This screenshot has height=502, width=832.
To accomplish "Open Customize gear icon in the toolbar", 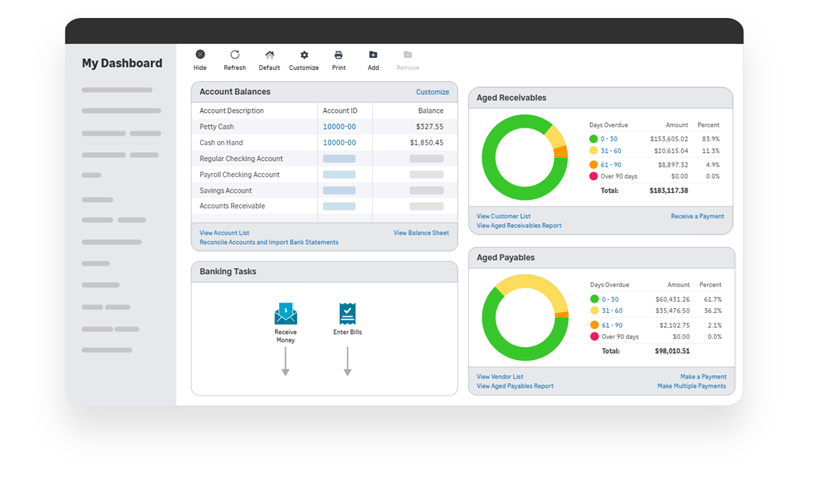I will pyautogui.click(x=304, y=55).
